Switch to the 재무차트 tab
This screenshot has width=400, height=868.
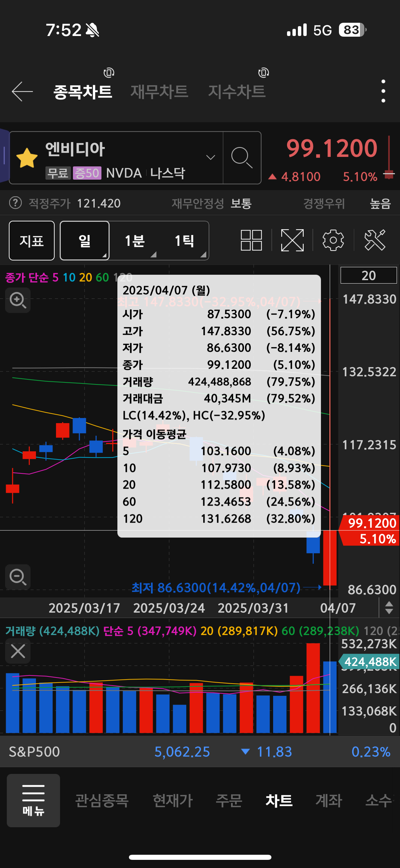pyautogui.click(x=159, y=92)
